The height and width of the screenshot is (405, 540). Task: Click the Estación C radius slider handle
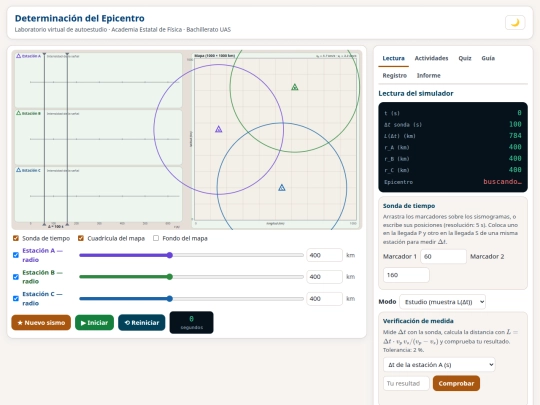click(169, 299)
